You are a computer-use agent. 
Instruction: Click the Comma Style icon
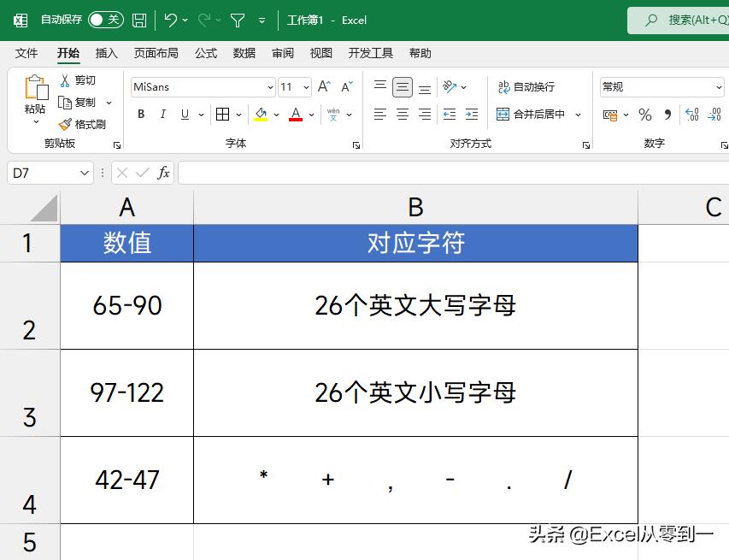666,114
